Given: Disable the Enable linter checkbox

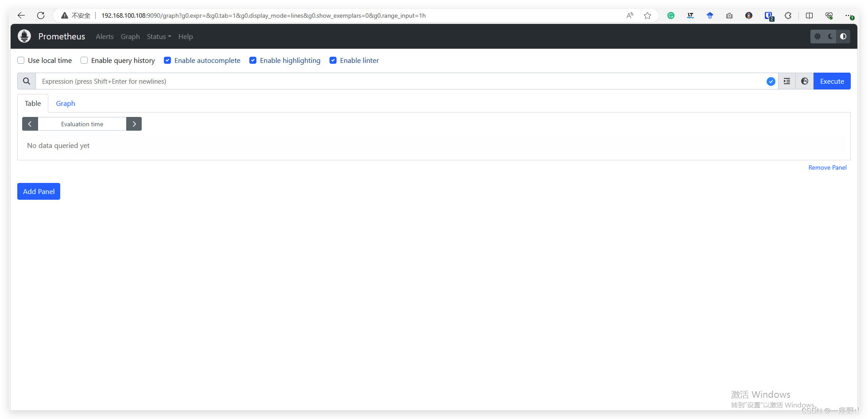Looking at the screenshot, I should 333,60.
